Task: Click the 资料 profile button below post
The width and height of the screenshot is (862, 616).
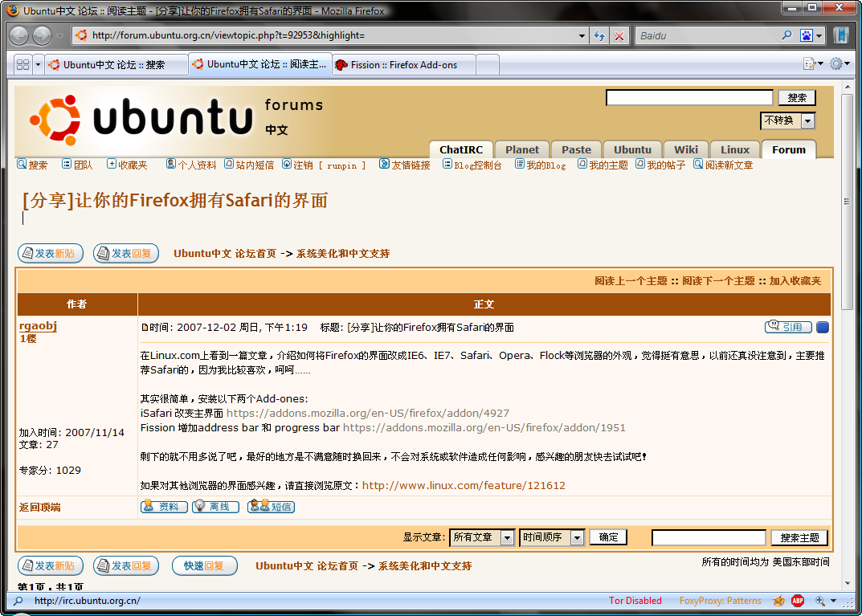Action: point(164,506)
